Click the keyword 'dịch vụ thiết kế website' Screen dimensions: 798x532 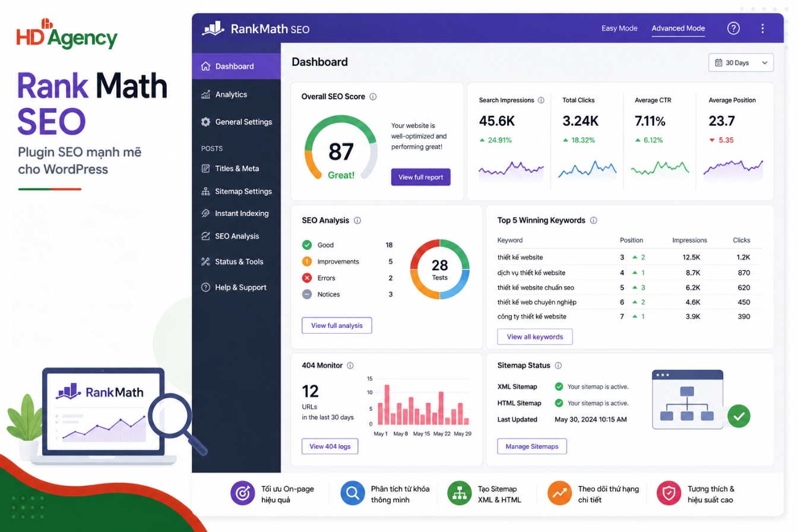531,273
